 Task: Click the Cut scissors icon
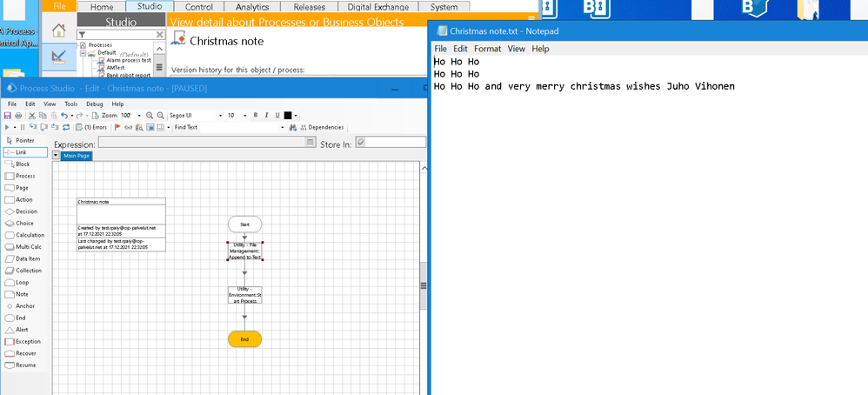[x=32, y=115]
